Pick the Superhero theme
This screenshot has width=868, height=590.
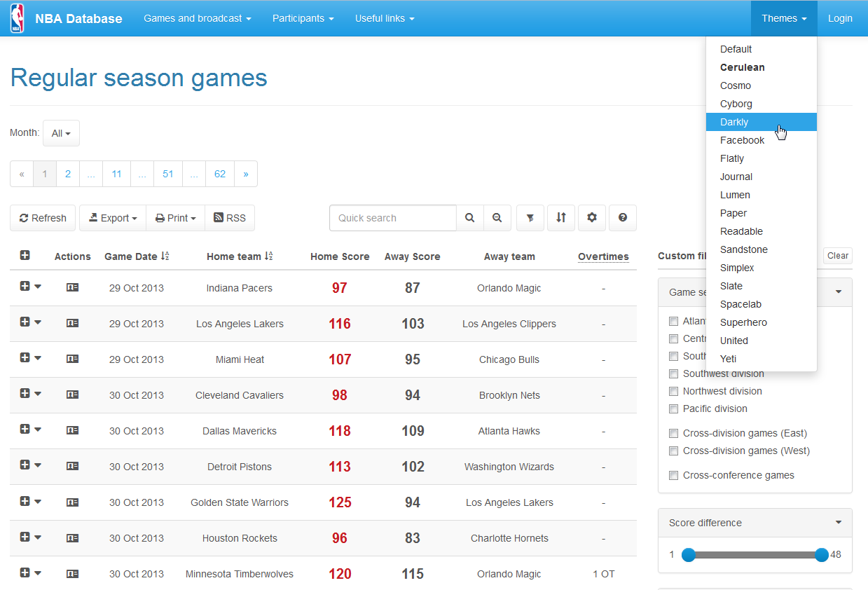click(762, 322)
